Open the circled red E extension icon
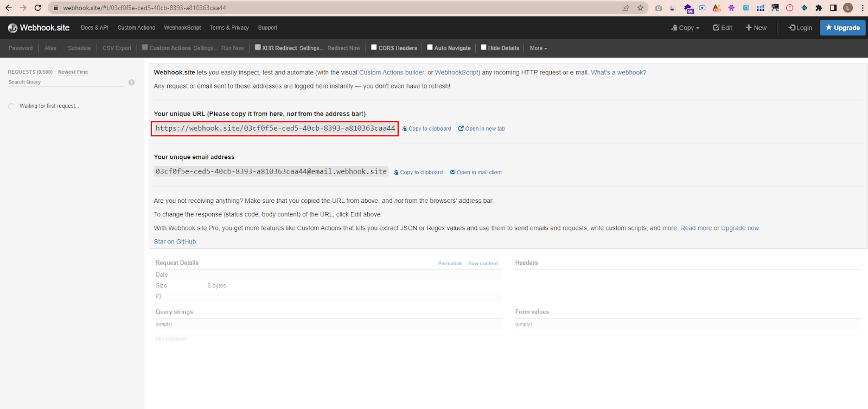 tap(789, 8)
